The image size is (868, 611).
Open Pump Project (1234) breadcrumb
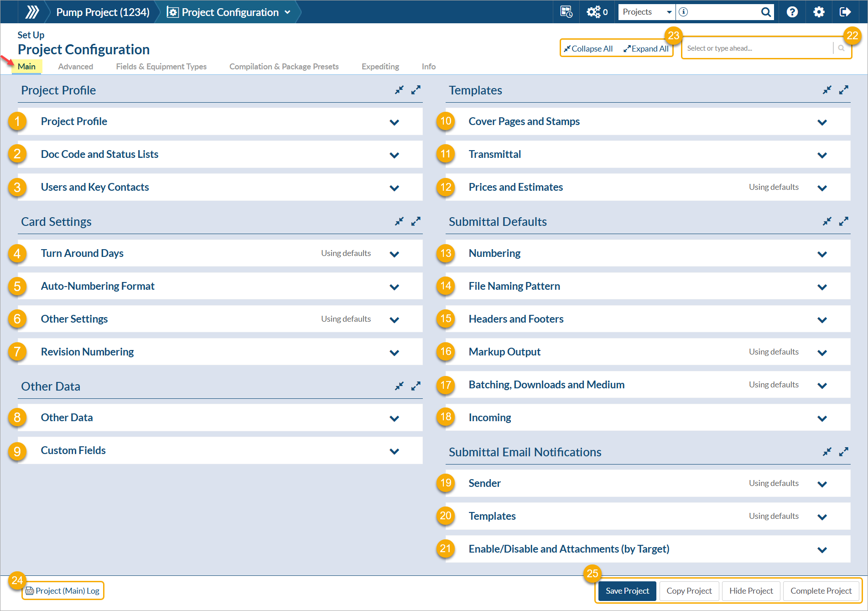pyautogui.click(x=103, y=12)
